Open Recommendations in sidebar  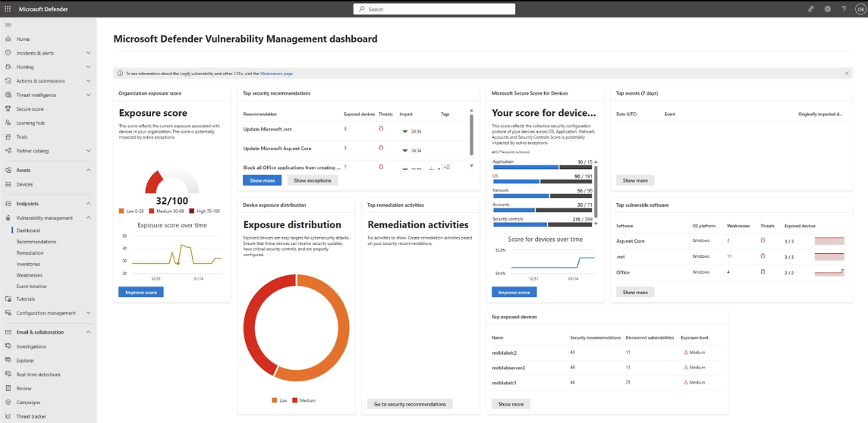coord(36,242)
